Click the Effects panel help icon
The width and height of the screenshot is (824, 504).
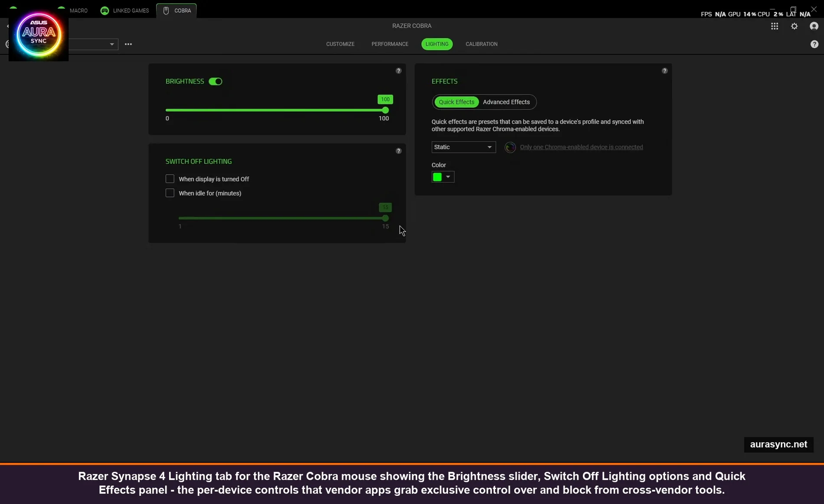(x=665, y=71)
